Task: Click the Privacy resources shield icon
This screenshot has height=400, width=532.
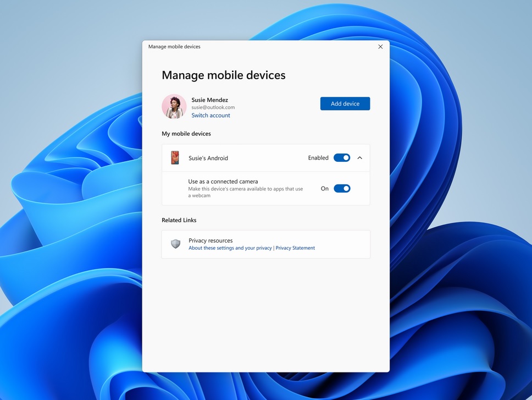Action: coord(175,244)
